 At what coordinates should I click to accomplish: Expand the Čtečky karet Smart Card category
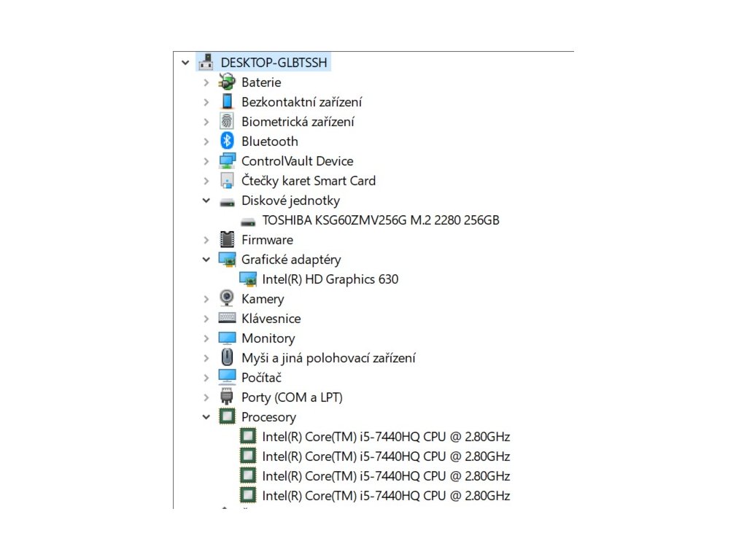coord(206,181)
